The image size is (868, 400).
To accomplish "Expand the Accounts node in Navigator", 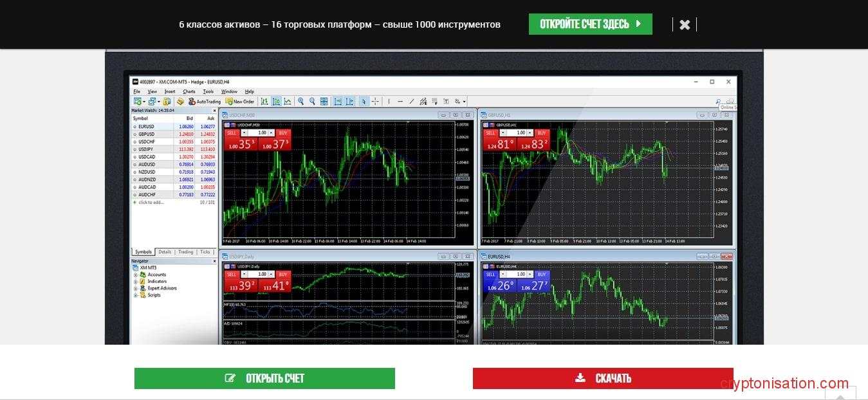I will 136,275.
